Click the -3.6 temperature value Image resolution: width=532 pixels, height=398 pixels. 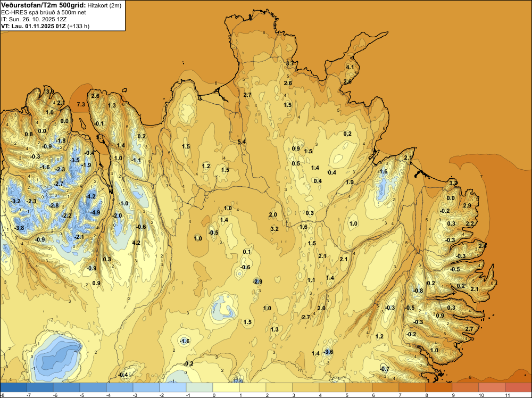click(328, 352)
